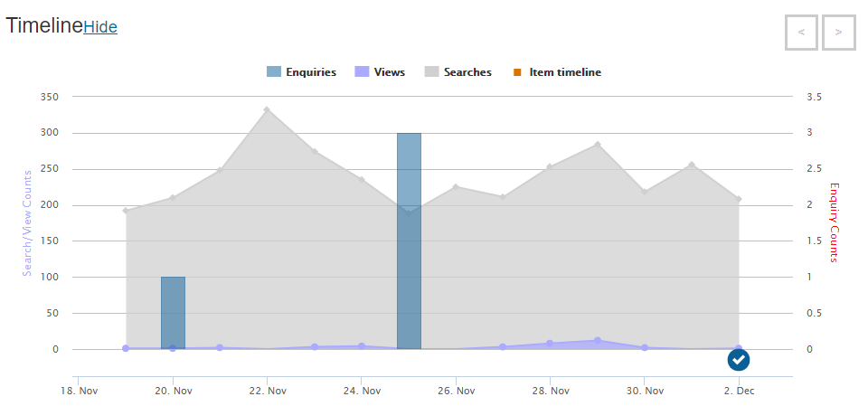The width and height of the screenshot is (868, 406).
Task: Click the blue checkmark timeline marker
Action: pos(739,360)
